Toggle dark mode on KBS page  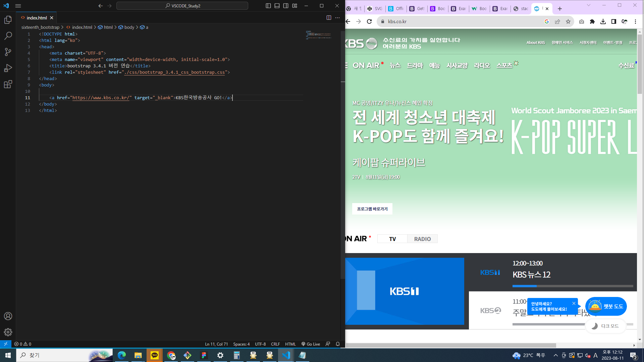point(606,326)
